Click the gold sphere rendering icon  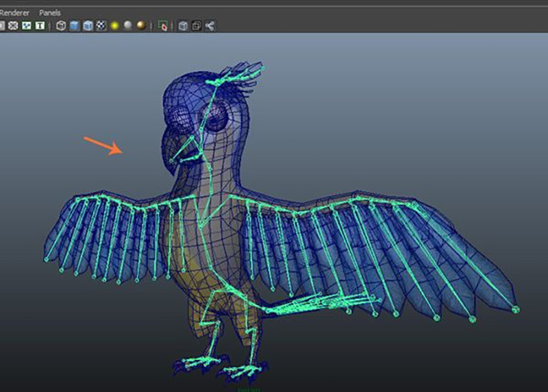pyautogui.click(x=140, y=26)
